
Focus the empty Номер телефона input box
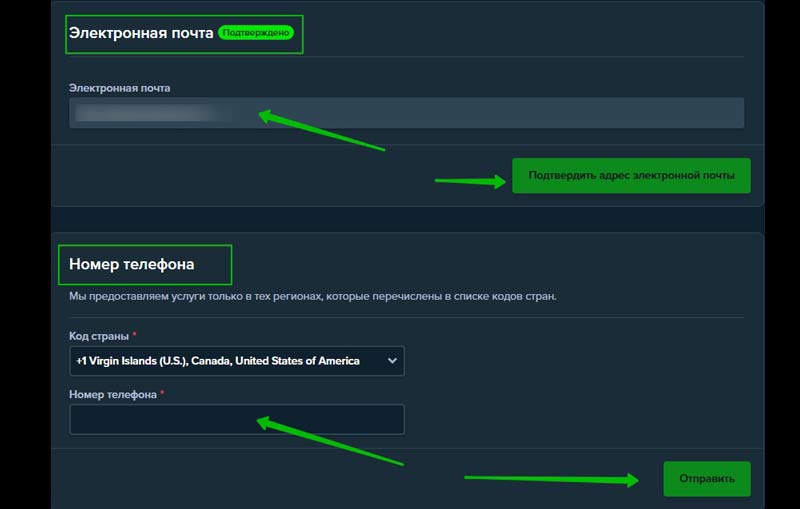(236, 419)
